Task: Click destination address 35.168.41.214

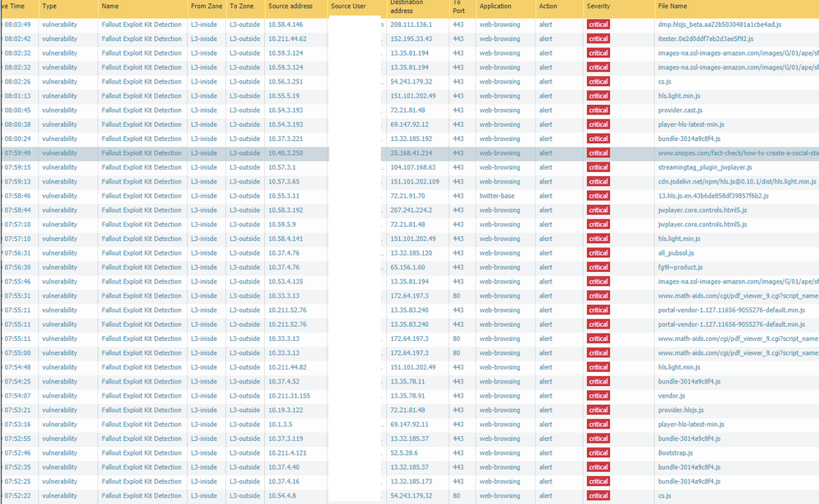Action: [x=411, y=153]
